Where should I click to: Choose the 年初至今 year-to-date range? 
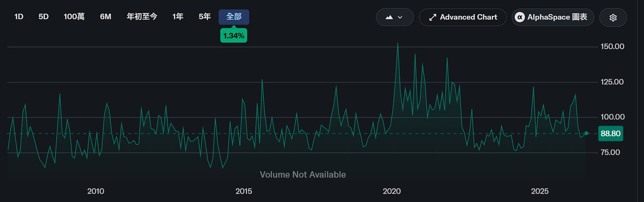142,17
